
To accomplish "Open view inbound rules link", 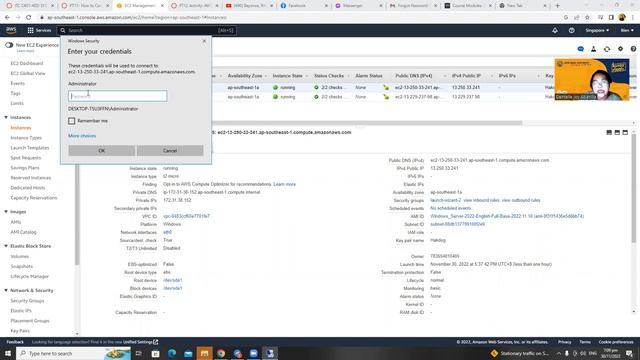I will 482,200.
